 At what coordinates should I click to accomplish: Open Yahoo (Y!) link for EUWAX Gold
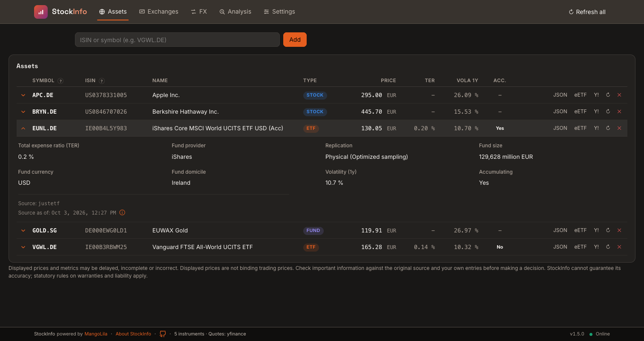(x=596, y=230)
